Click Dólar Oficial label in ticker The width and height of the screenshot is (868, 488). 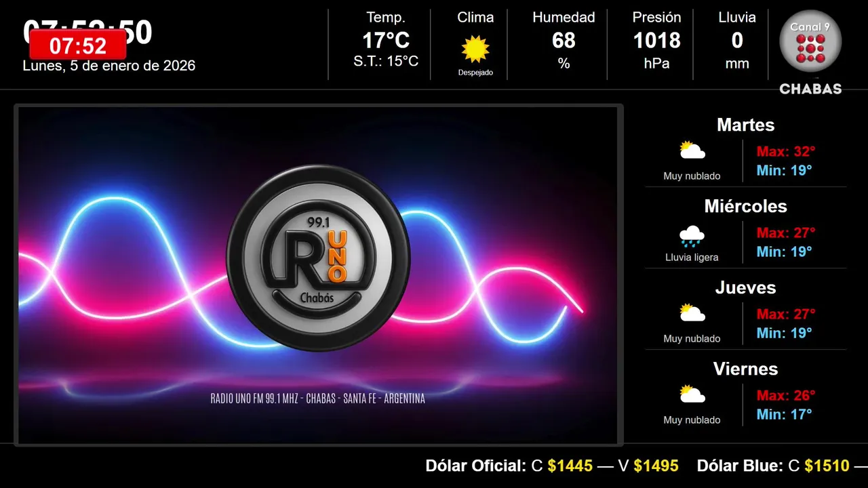tap(475, 466)
